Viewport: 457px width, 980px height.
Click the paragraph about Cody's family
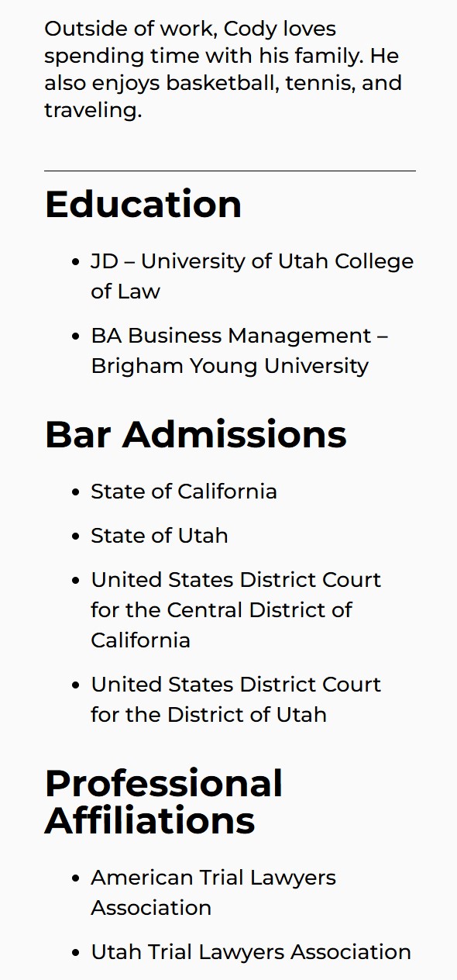click(x=223, y=70)
